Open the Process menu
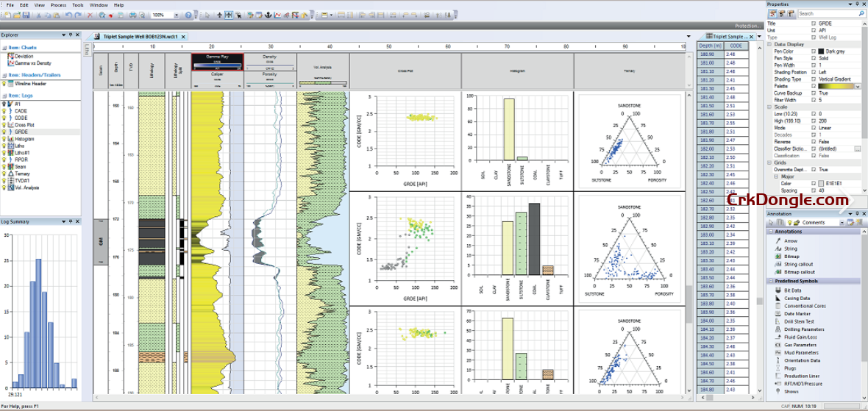Viewport: 868px width, 411px height. click(x=58, y=4)
